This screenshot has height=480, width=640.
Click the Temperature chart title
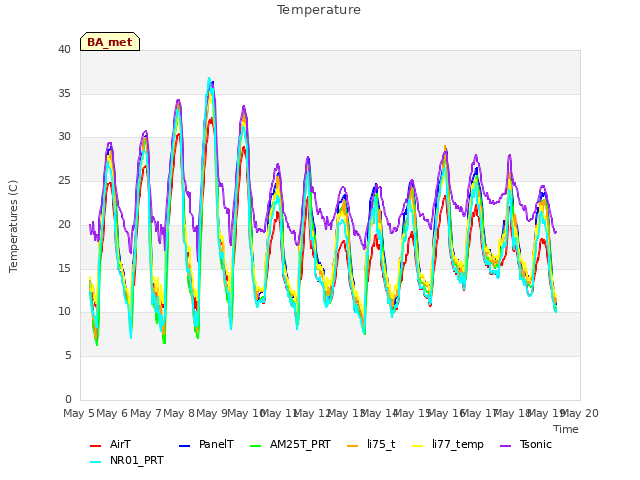click(x=319, y=10)
